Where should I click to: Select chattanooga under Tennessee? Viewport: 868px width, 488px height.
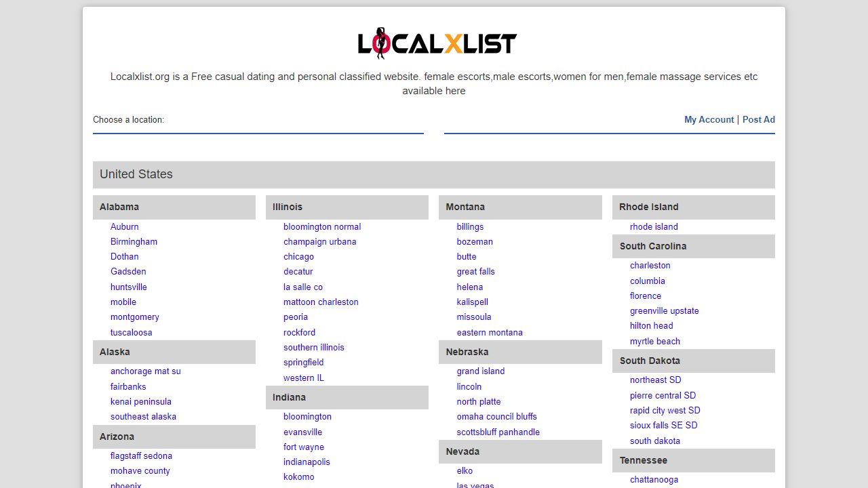click(x=654, y=479)
